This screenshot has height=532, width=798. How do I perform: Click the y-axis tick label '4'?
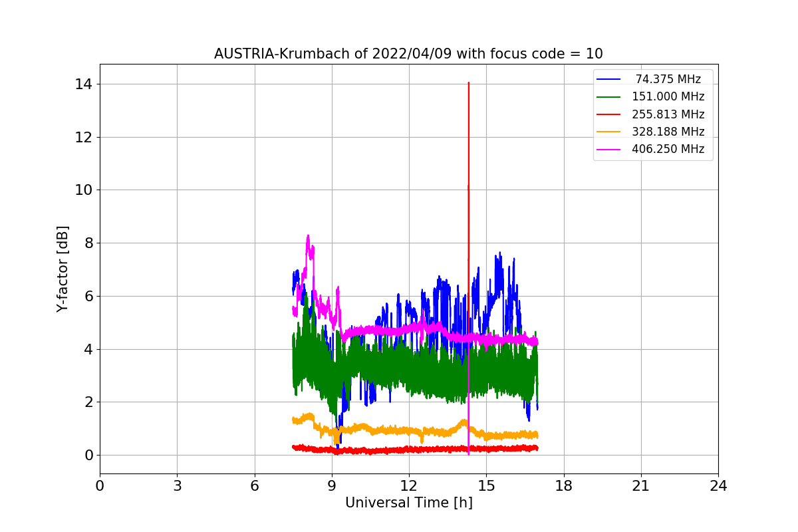tap(88, 349)
